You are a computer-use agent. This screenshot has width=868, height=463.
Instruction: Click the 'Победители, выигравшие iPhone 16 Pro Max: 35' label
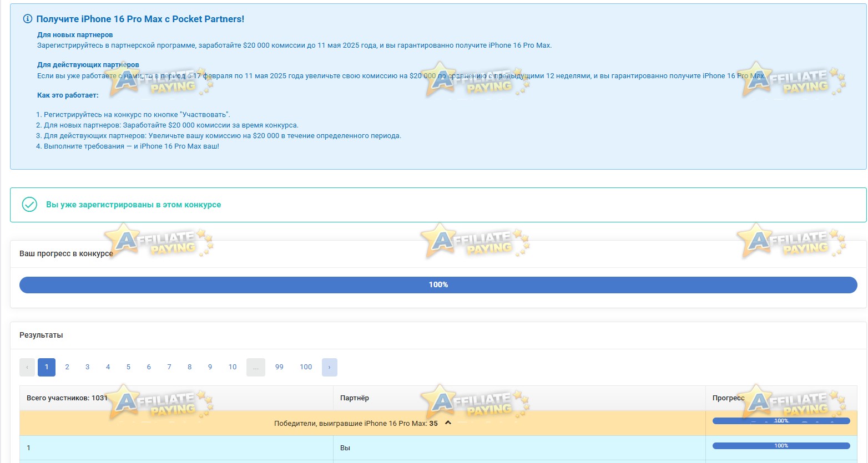356,424
